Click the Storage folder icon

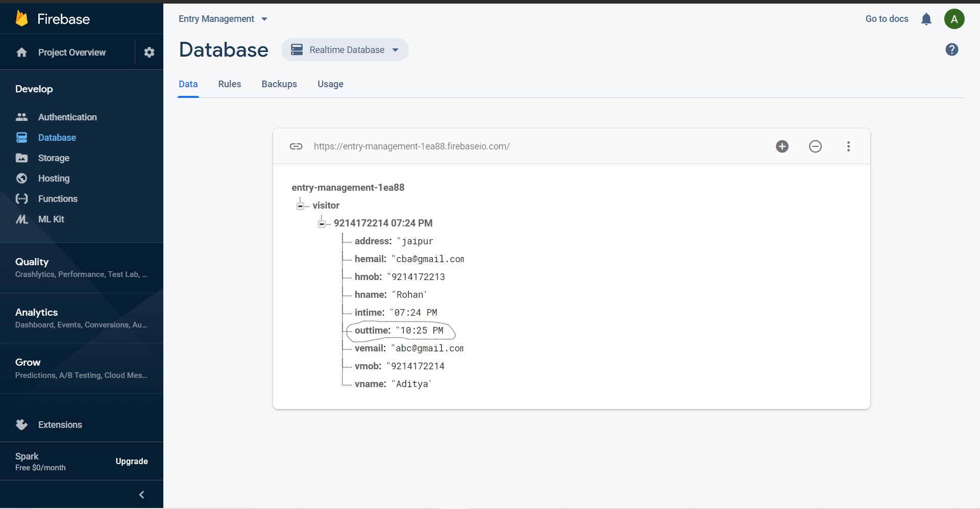point(21,158)
